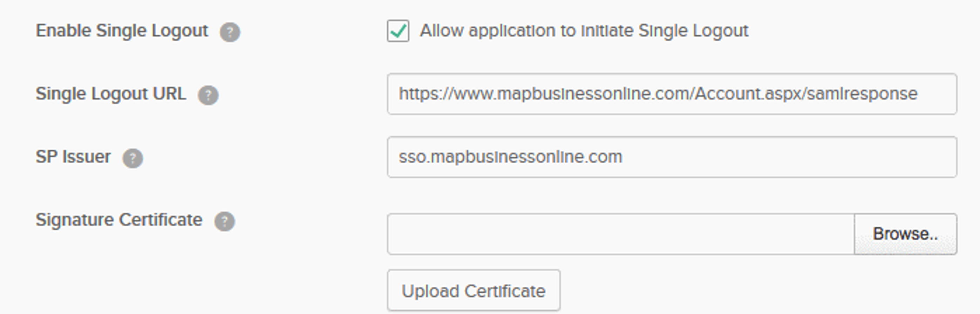
Task: Open help tooltip for Enable Single Logout
Action: click(x=230, y=32)
